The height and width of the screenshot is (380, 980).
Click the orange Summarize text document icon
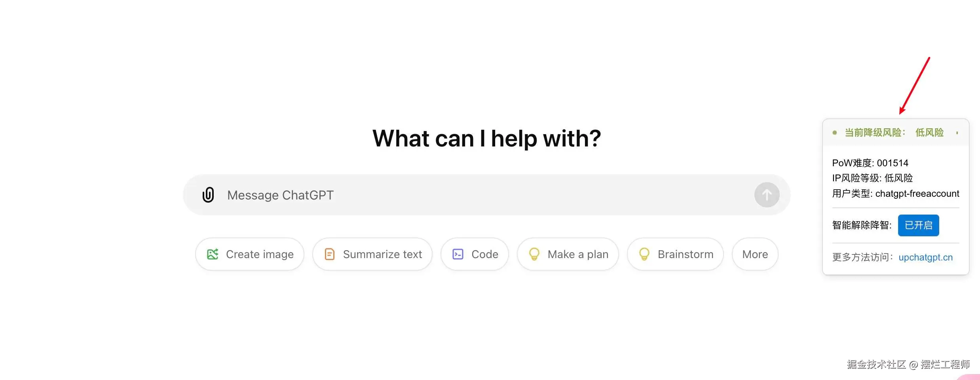click(x=329, y=254)
